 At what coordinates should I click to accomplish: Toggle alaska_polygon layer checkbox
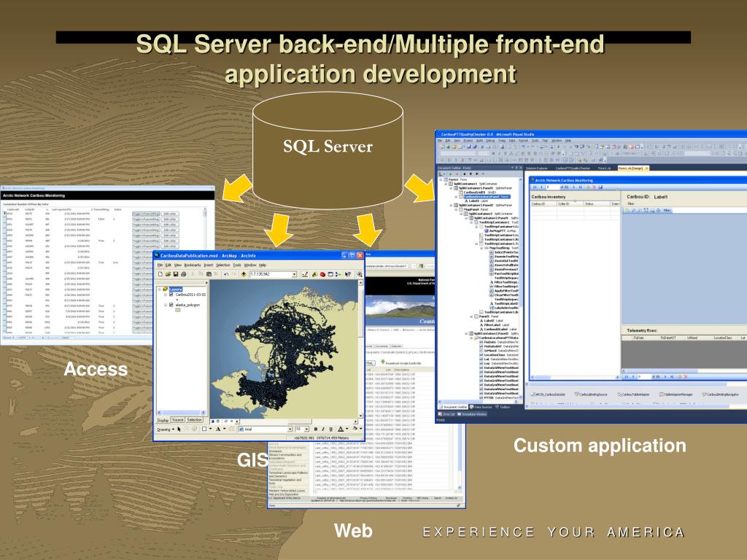(x=171, y=305)
